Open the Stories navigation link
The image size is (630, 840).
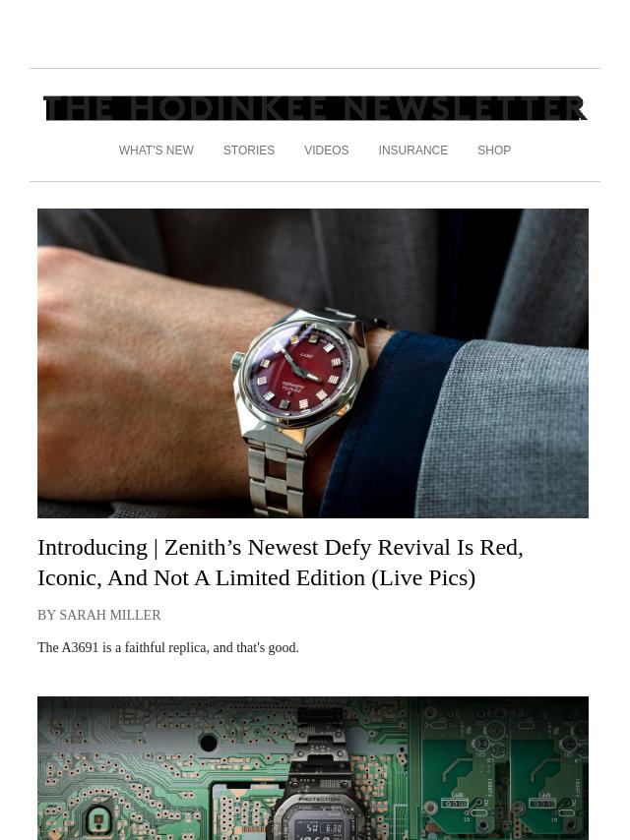[249, 150]
